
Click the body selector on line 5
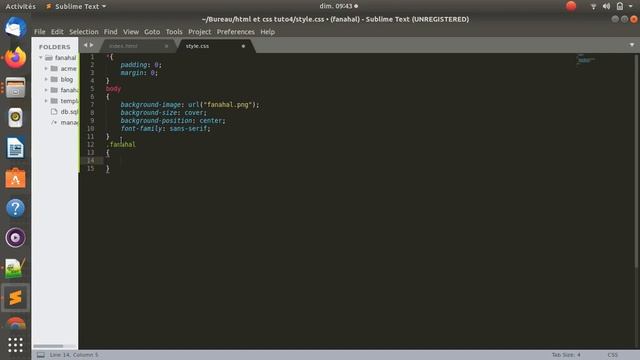(x=113, y=89)
